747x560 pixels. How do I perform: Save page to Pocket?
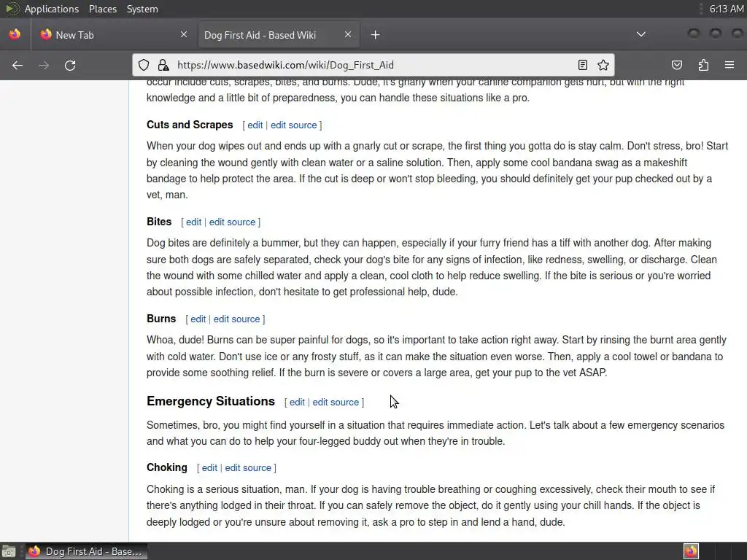point(677,65)
